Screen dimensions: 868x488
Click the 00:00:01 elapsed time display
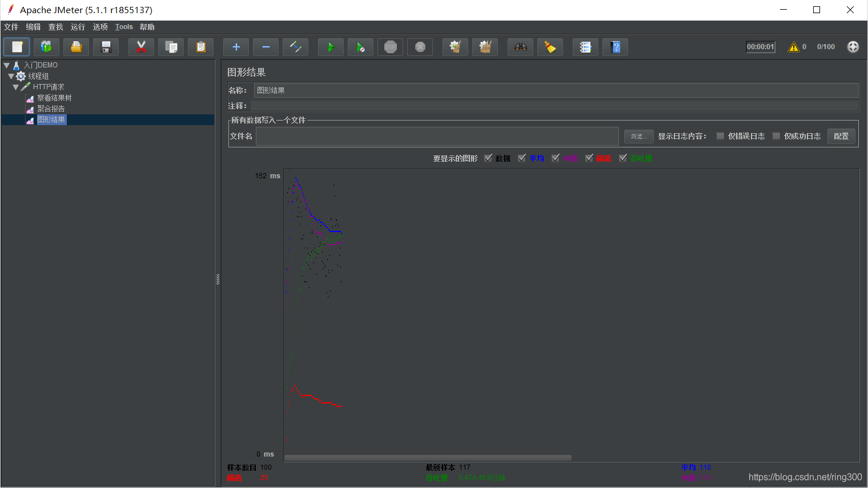(761, 47)
